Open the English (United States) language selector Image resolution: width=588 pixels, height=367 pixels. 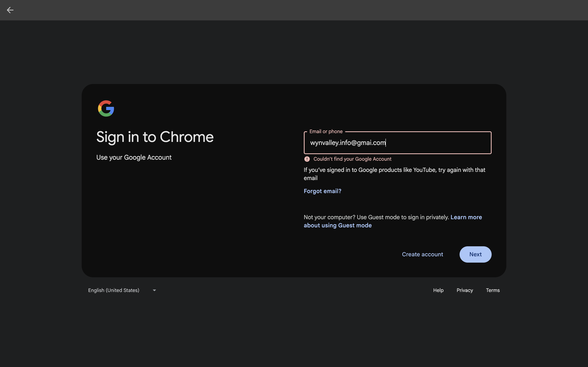[x=114, y=290]
